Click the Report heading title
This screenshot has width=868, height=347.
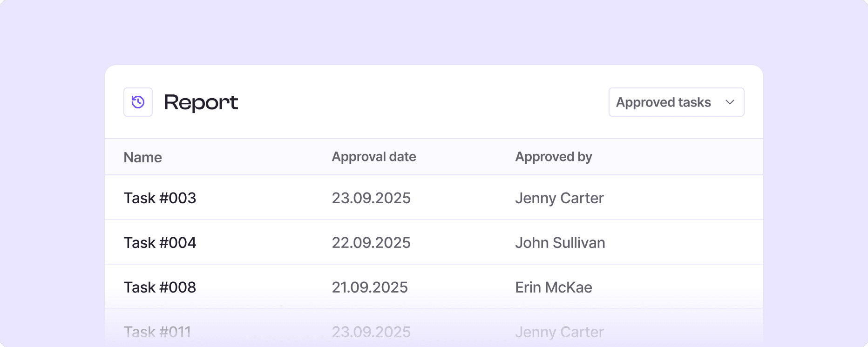point(201,102)
